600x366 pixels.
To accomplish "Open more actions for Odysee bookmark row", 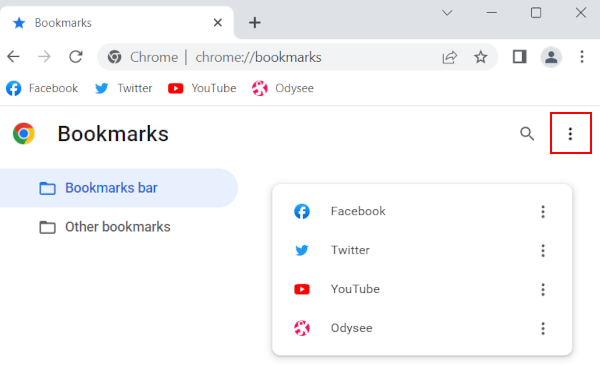I will [543, 328].
